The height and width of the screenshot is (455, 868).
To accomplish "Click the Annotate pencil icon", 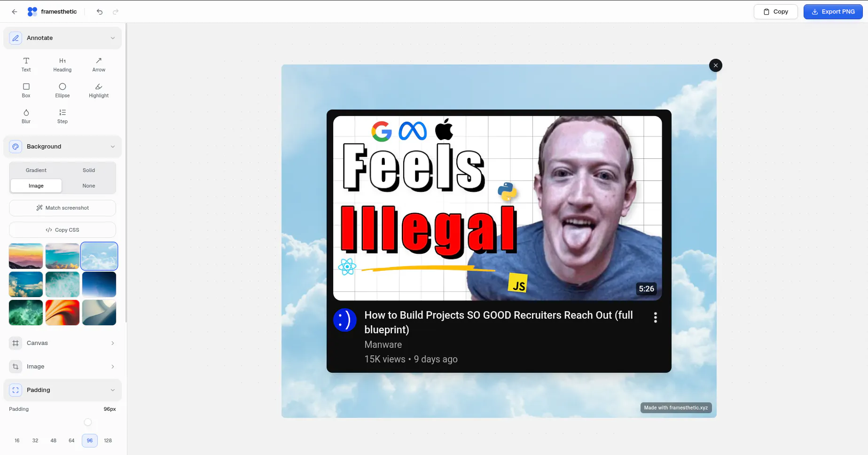I will (x=16, y=38).
